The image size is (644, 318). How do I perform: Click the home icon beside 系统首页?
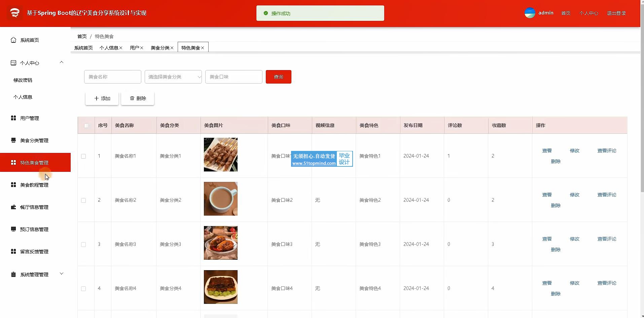coord(13,40)
